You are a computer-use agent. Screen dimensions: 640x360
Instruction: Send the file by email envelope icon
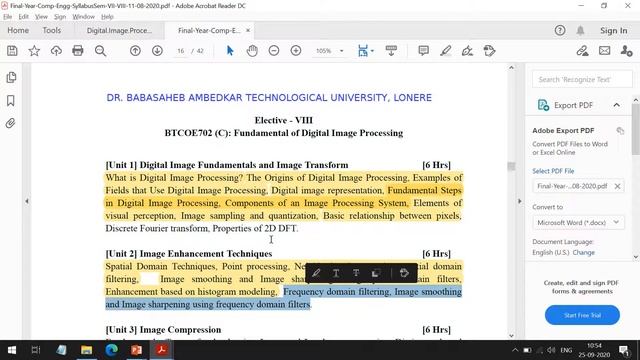(604, 51)
